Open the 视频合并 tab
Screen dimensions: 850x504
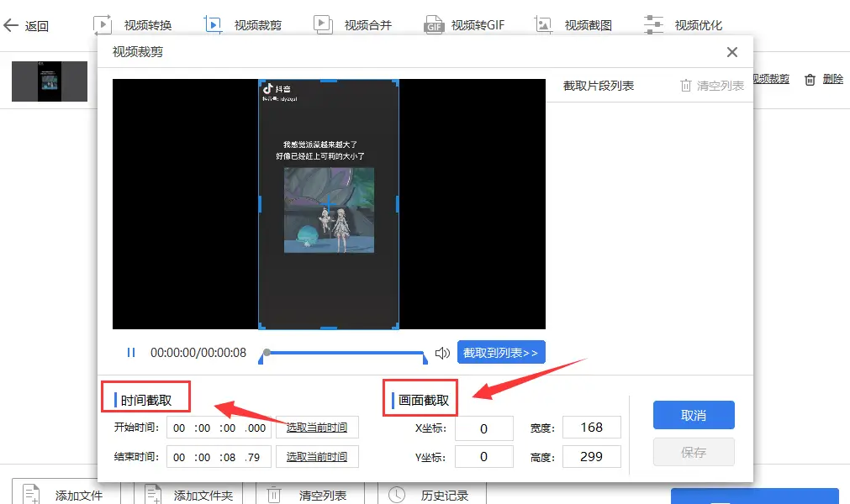(353, 25)
